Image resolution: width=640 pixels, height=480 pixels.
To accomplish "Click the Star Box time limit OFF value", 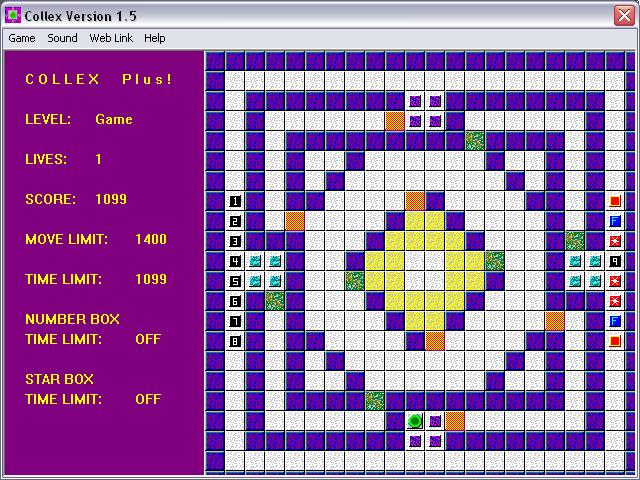I will pos(148,399).
